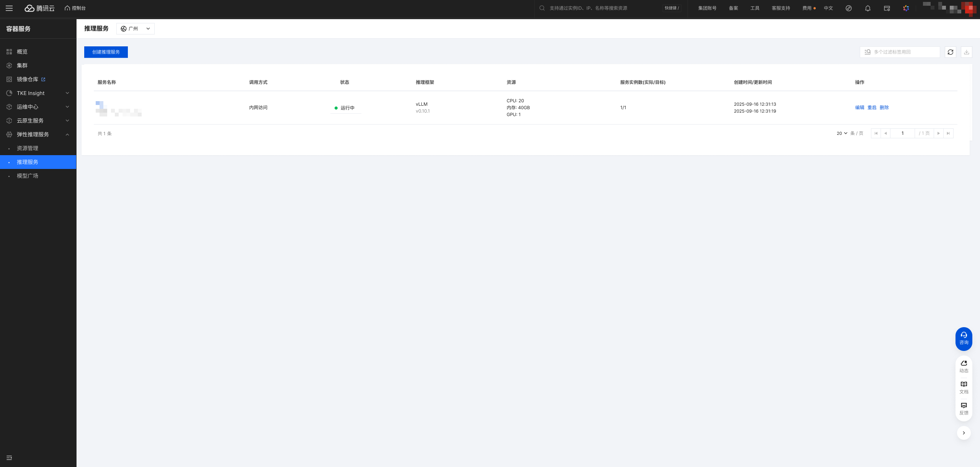Open 反馈 feedback from floating panel
Image resolution: width=980 pixels, height=467 pixels.
pyautogui.click(x=964, y=408)
